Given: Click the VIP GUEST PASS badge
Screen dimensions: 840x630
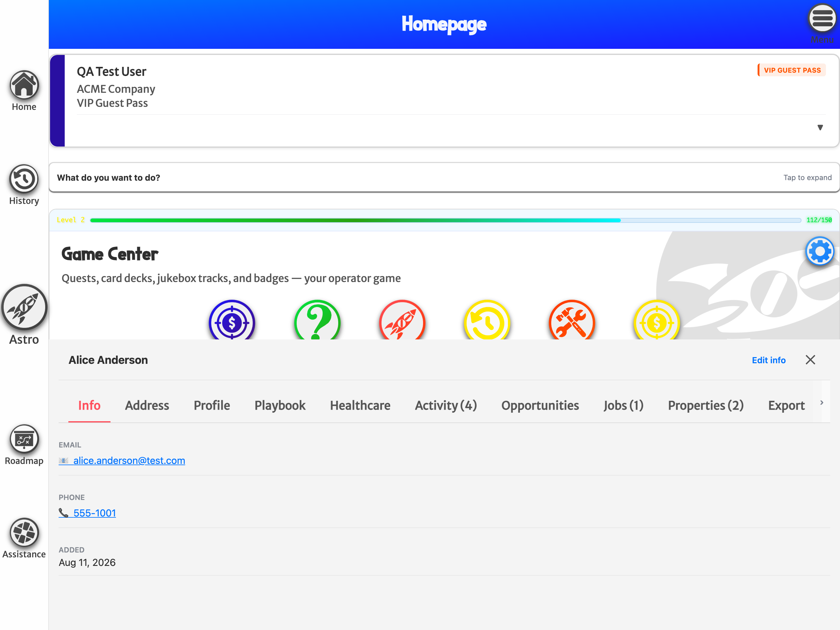Looking at the screenshot, I should 792,70.
